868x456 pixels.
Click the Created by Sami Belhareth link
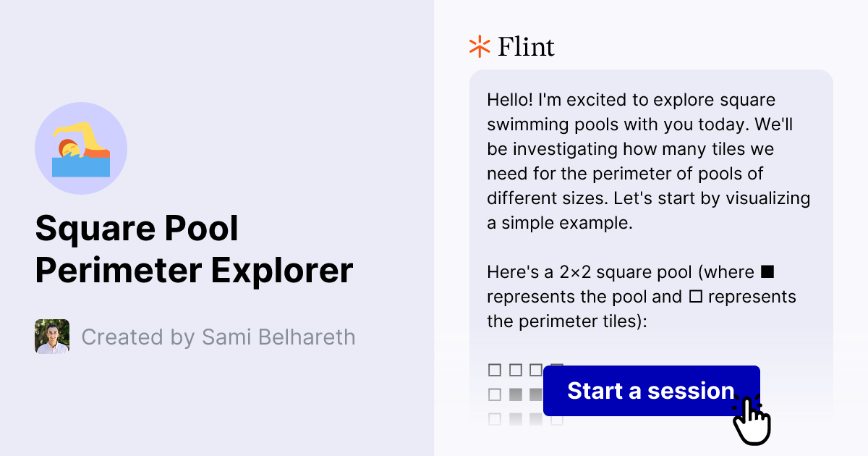click(218, 337)
